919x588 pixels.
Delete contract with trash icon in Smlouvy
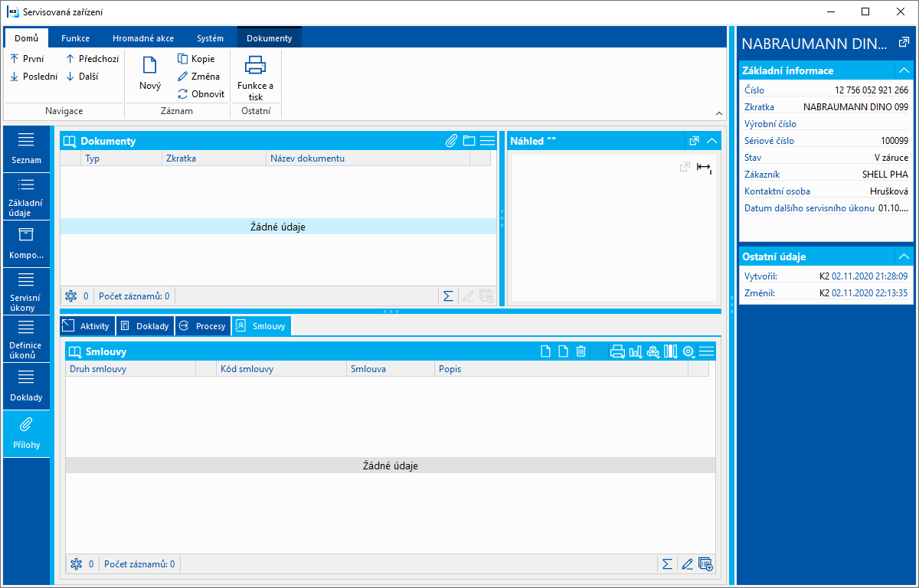pyautogui.click(x=581, y=351)
